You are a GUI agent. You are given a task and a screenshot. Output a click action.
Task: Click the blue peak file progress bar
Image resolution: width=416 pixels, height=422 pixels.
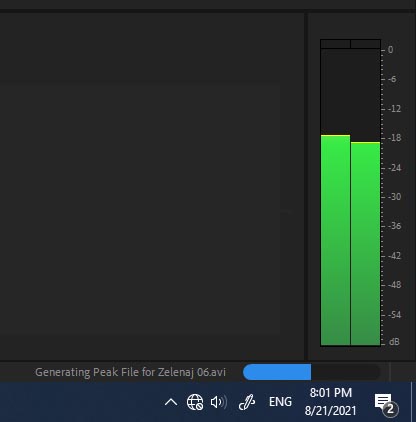point(277,372)
